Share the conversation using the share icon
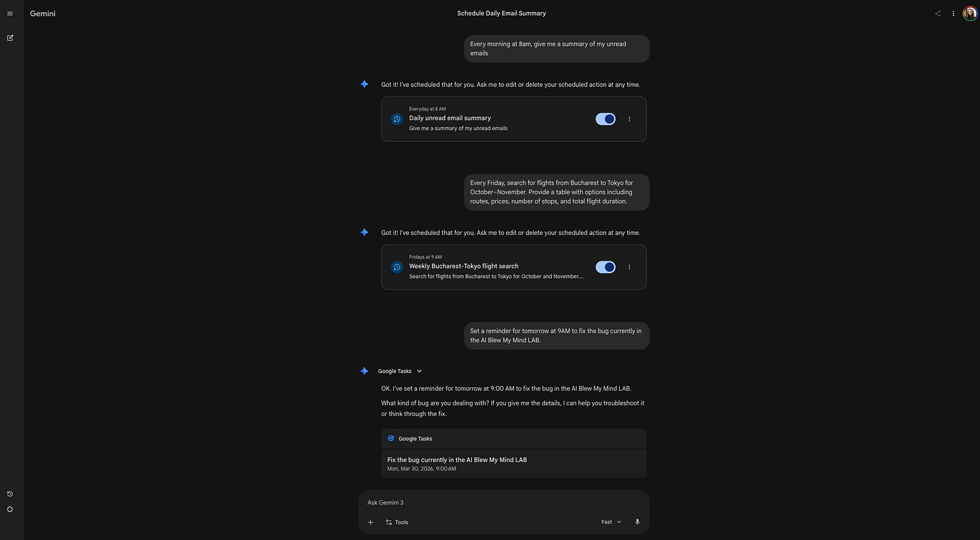This screenshot has height=540, width=980. [x=937, y=13]
